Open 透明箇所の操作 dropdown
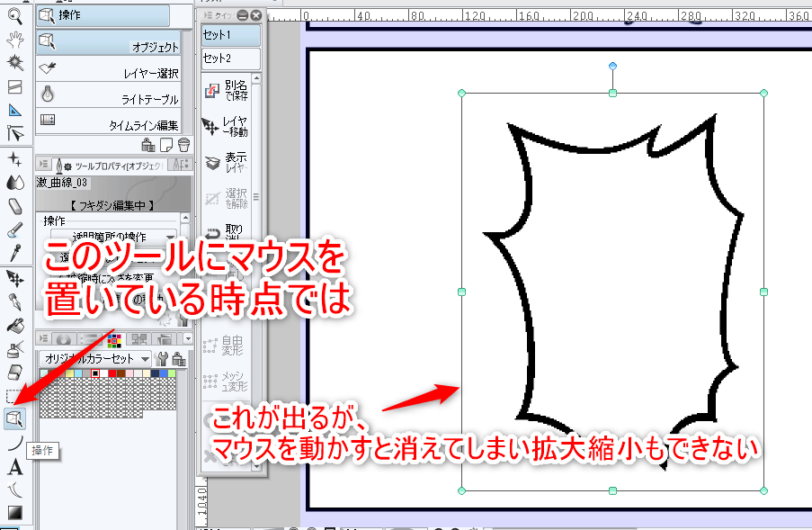Screen dimensions: 812x530 170,236
